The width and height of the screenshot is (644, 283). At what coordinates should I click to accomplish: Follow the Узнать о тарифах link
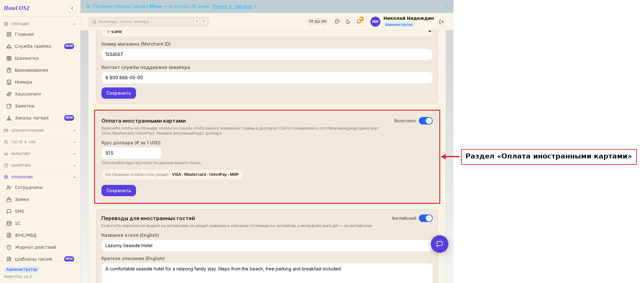(232, 6)
